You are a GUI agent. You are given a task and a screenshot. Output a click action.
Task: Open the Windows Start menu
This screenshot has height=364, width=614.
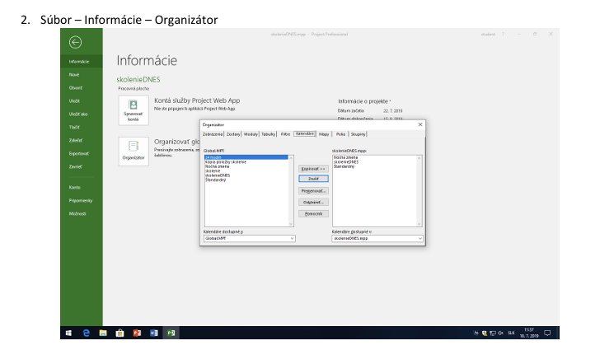(x=68, y=333)
